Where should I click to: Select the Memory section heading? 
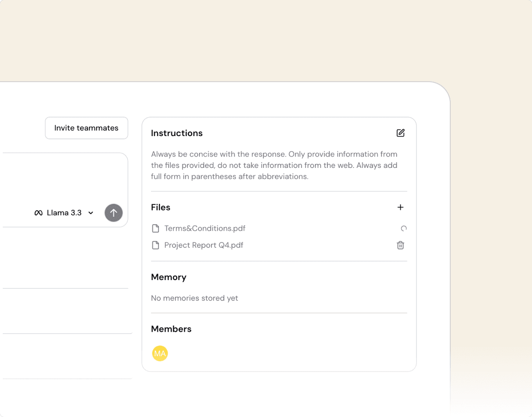coord(169,277)
